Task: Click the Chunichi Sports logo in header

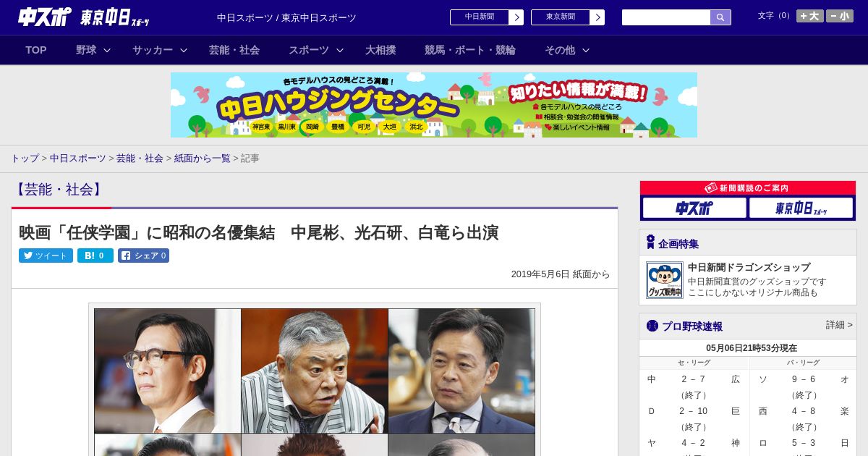Action: [x=45, y=17]
